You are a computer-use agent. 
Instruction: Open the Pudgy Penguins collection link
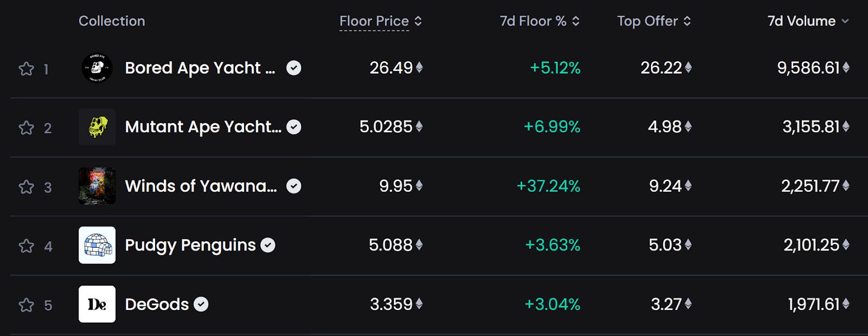point(190,245)
